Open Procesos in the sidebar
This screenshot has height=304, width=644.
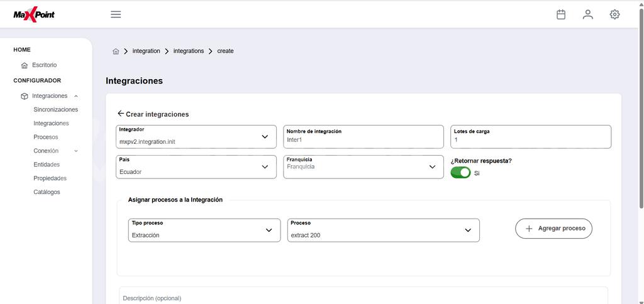(46, 137)
